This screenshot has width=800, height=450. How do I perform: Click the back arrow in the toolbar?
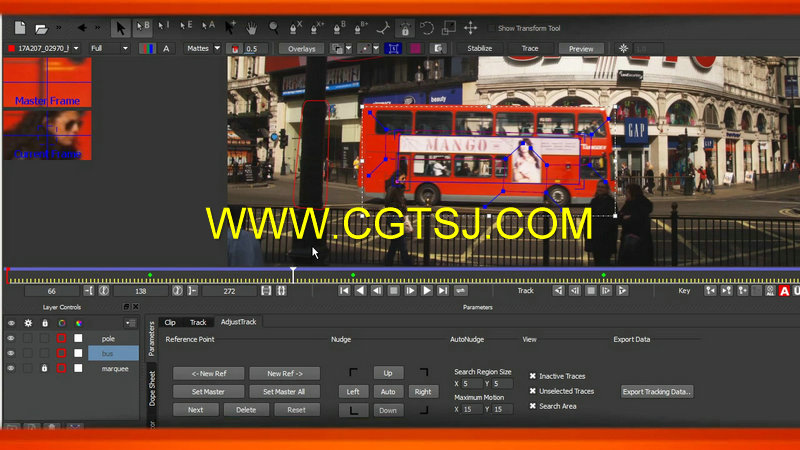[x=82, y=28]
